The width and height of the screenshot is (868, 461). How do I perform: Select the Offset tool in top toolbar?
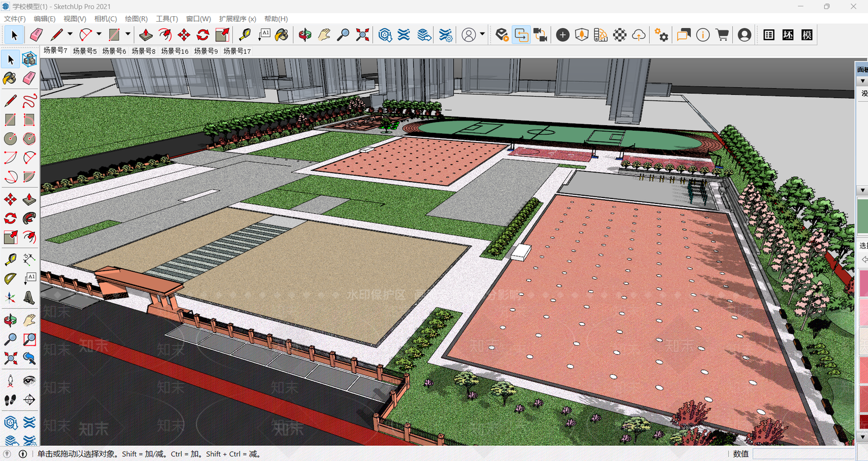click(165, 35)
